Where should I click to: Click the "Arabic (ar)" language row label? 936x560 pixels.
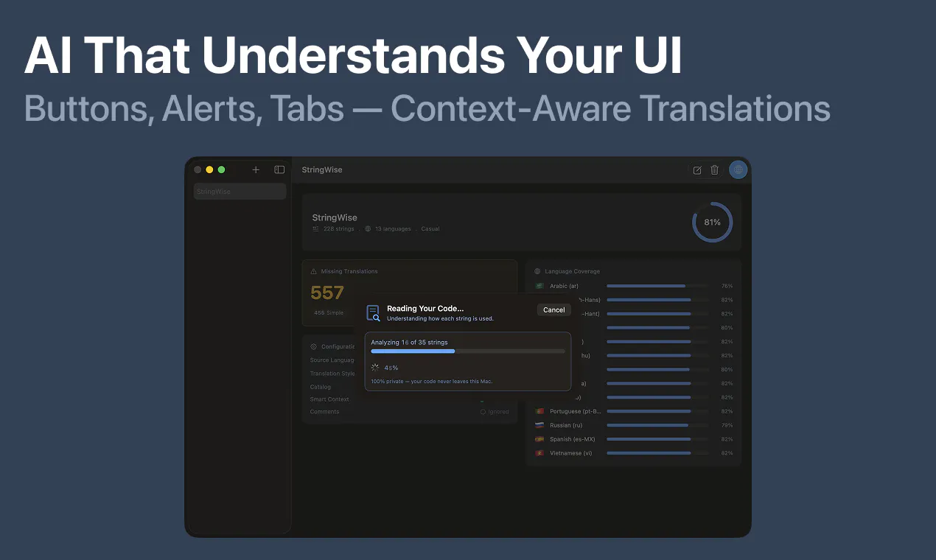click(x=564, y=286)
